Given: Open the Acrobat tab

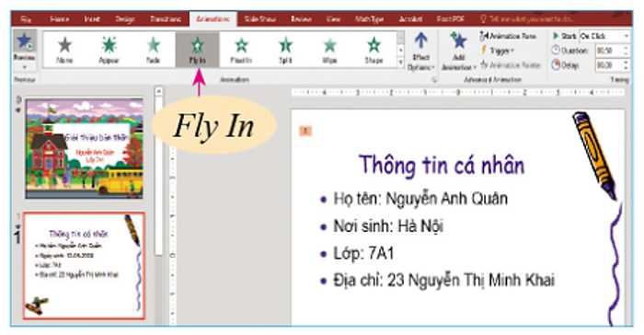Looking at the screenshot, I should tap(410, 19).
